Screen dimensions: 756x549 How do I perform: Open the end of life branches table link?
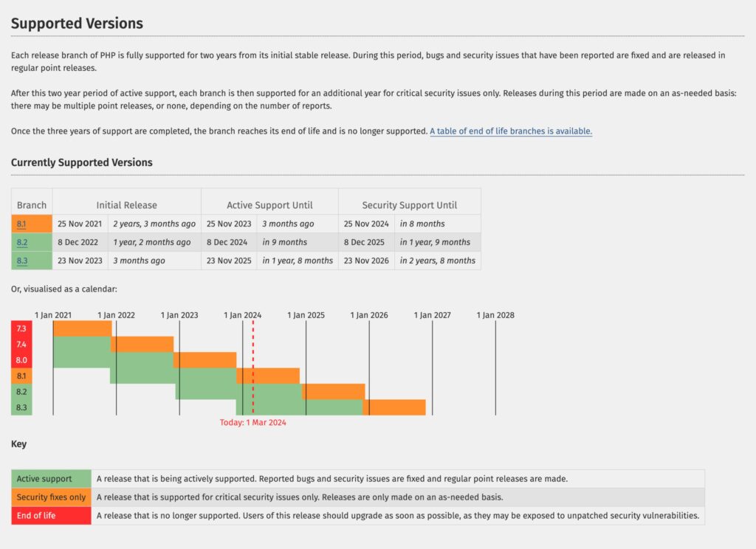511,131
